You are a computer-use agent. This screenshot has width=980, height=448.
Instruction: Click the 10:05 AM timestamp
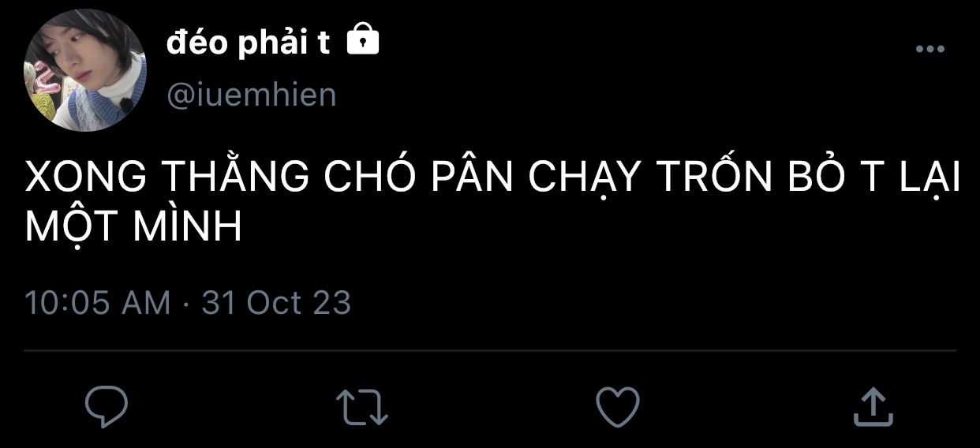(x=98, y=304)
